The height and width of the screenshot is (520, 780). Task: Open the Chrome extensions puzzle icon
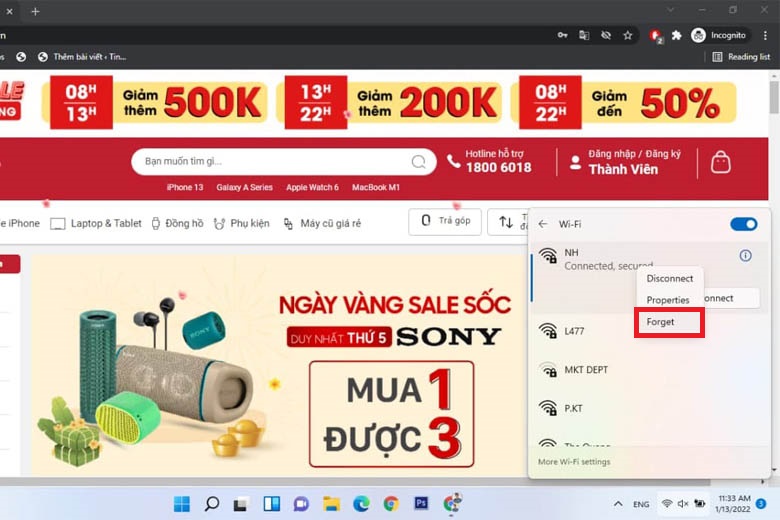tap(676, 35)
